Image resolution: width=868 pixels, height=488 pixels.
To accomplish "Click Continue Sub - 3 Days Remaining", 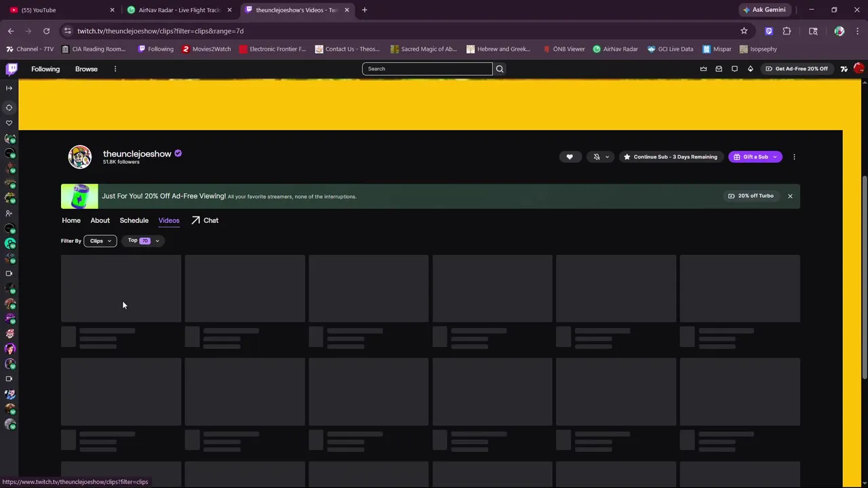I will coord(670,157).
